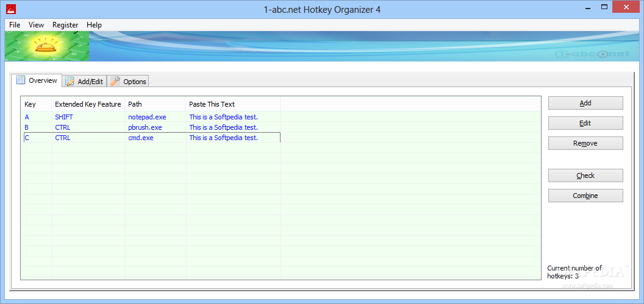Click the pbrush.exe path cell
Screen dimensions: 644x304
pyautogui.click(x=145, y=127)
